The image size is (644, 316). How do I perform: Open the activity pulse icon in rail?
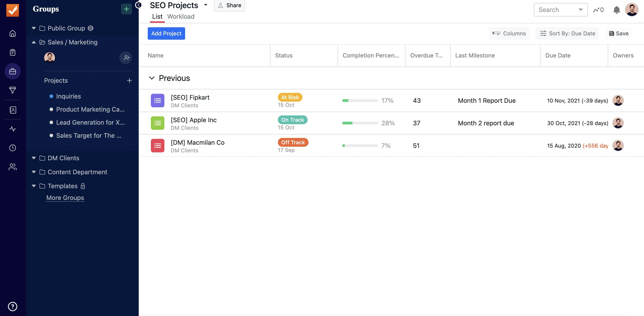13,129
